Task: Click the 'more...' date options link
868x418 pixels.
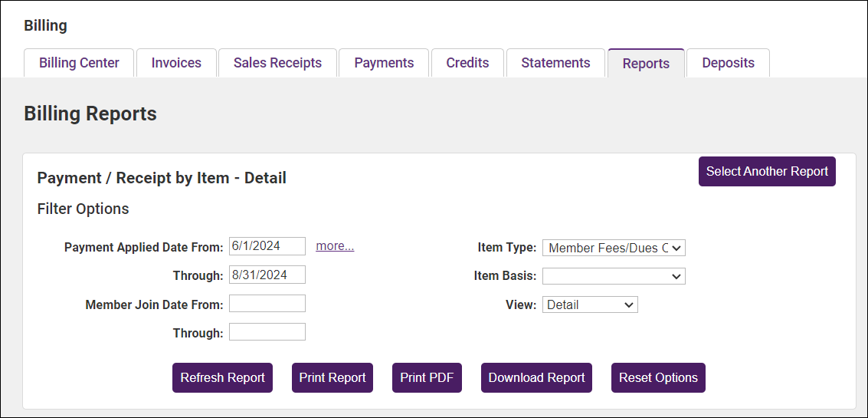Action: click(335, 246)
